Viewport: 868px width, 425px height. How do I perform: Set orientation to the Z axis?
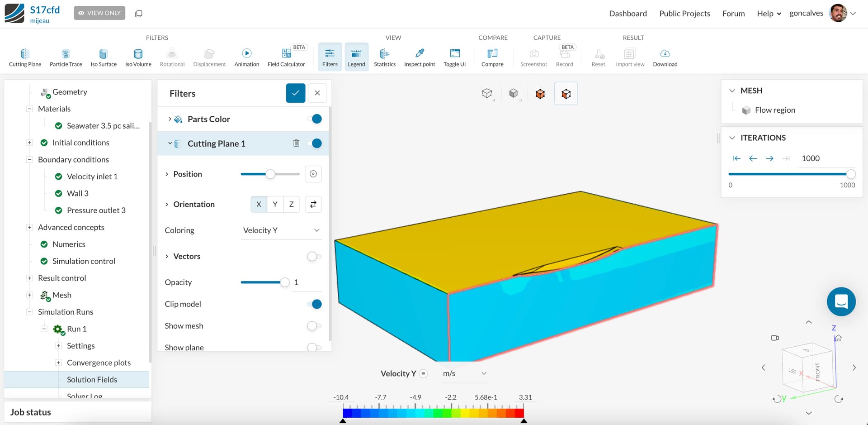pyautogui.click(x=292, y=204)
